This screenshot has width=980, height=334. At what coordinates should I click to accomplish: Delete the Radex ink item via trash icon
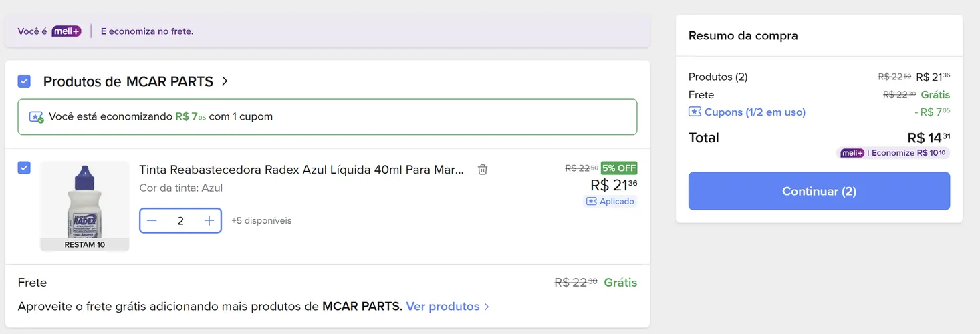(483, 170)
